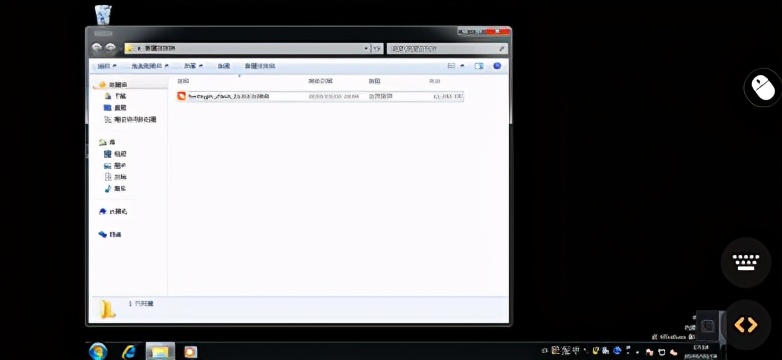Tap the mouse mode floating button
The image size is (782, 360).
click(763, 88)
